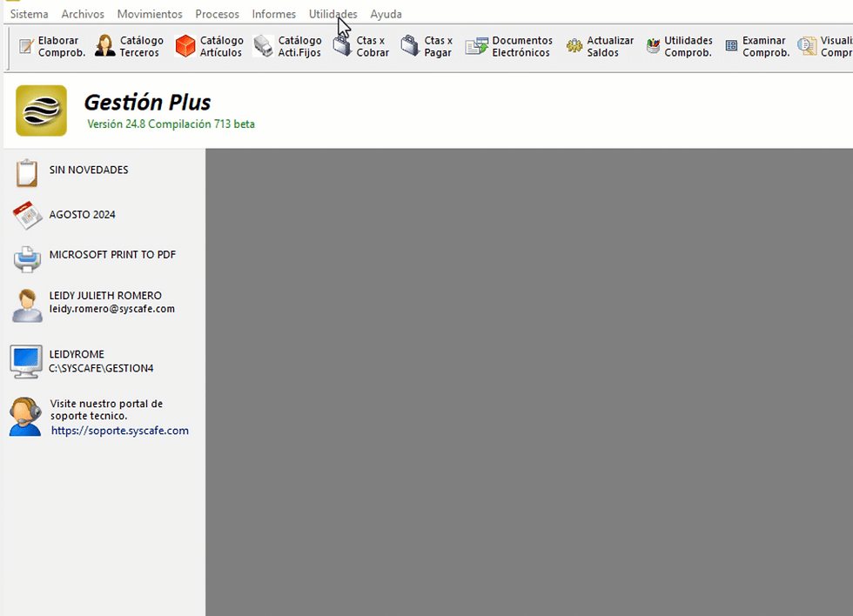Click the version 24.8 Compilación 713 beta text
The image size is (853, 616).
(171, 124)
